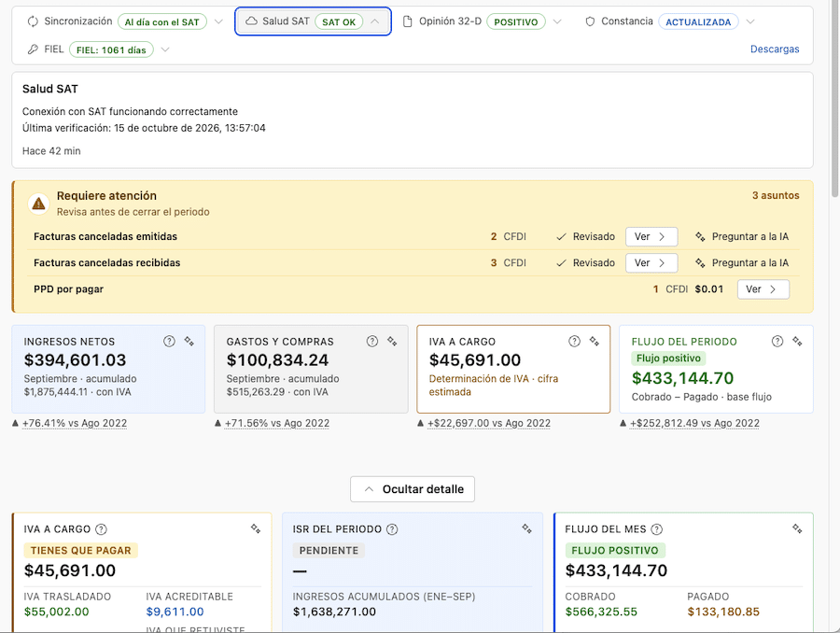Ask AI via sparkle icon on Ingresos Netos card

tap(189, 342)
